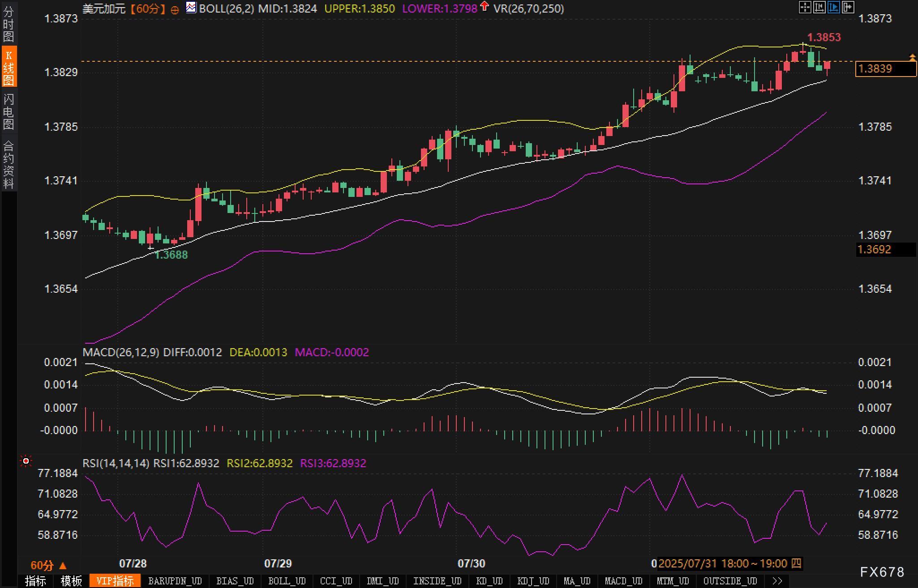This screenshot has height=588, width=918.
Task: Click the crosshair cursor icon at top right
Action: pyautogui.click(x=805, y=7)
